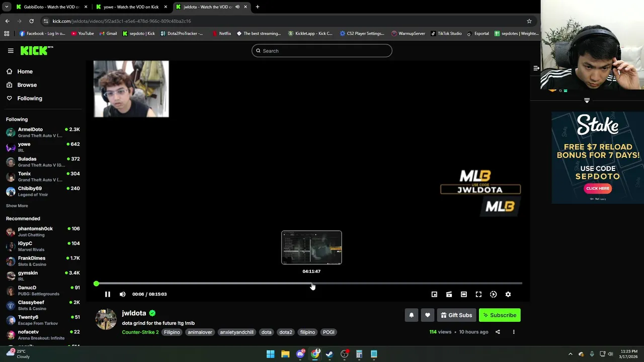Open playback speed control icon

(x=493, y=294)
